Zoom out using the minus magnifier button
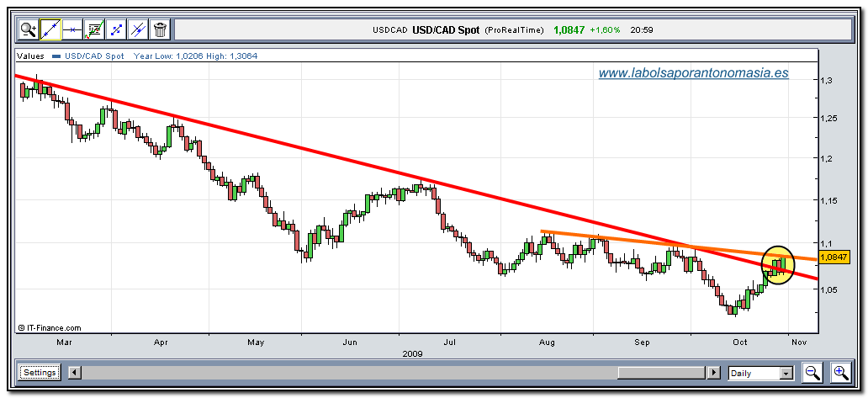The width and height of the screenshot is (868, 398). pos(812,373)
